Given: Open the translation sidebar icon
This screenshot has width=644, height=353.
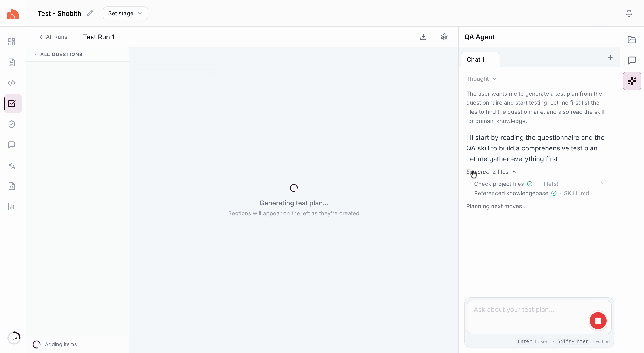Looking at the screenshot, I should [11, 165].
